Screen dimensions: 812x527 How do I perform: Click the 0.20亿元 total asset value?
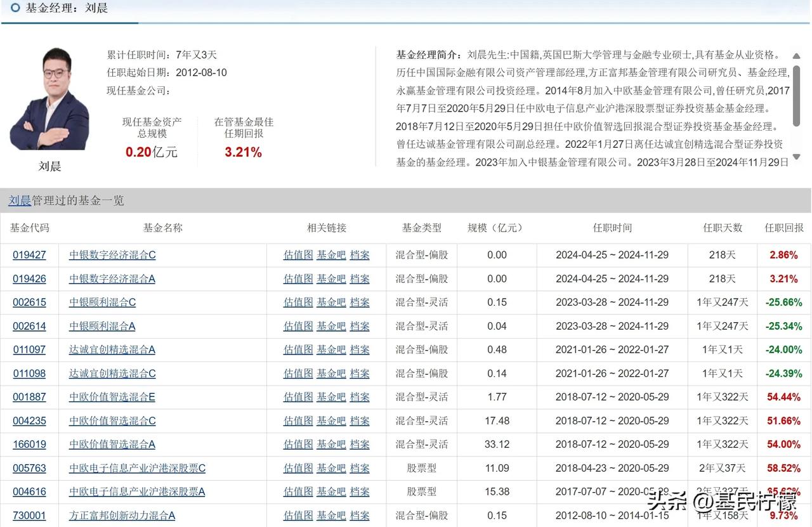[152, 152]
